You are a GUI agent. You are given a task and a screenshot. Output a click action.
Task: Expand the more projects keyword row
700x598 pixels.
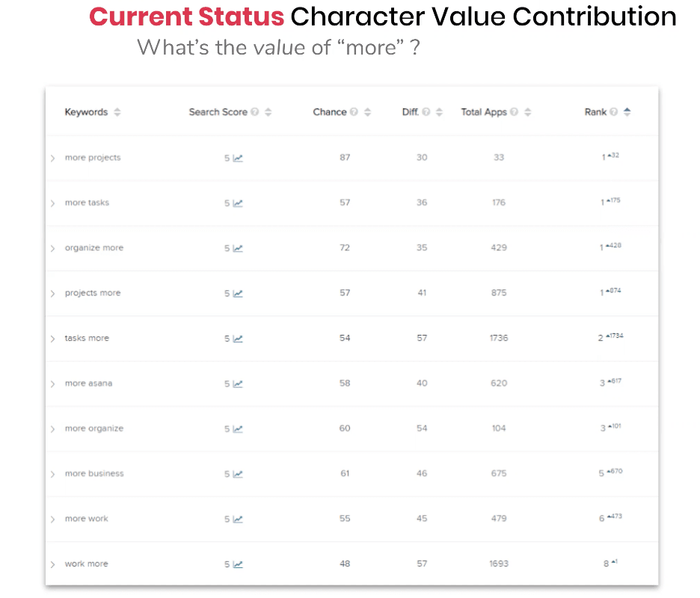(53, 158)
